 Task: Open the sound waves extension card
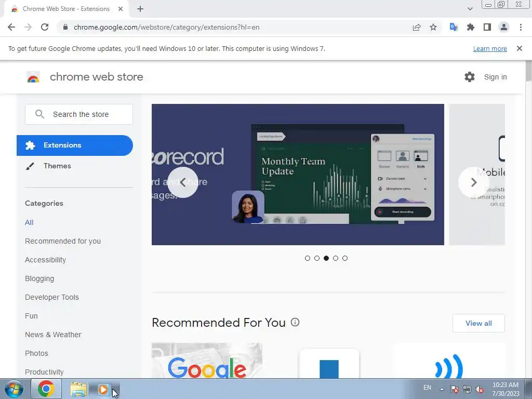[x=449, y=362]
